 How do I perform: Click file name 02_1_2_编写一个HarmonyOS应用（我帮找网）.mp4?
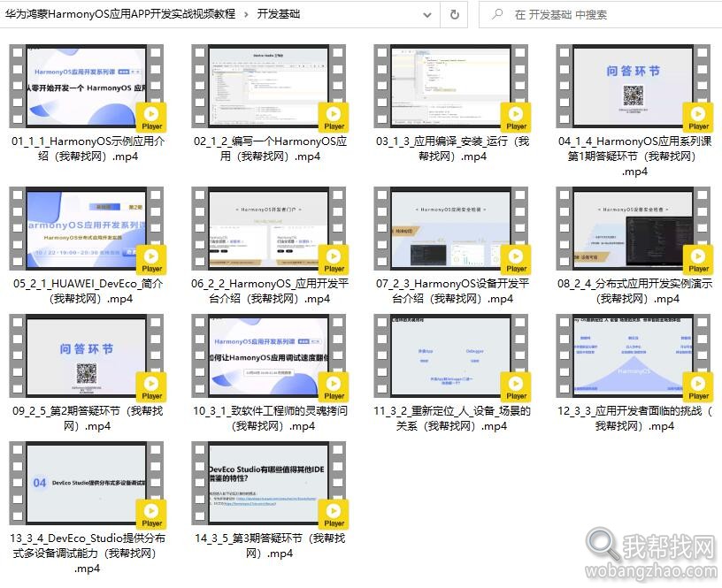pos(270,149)
